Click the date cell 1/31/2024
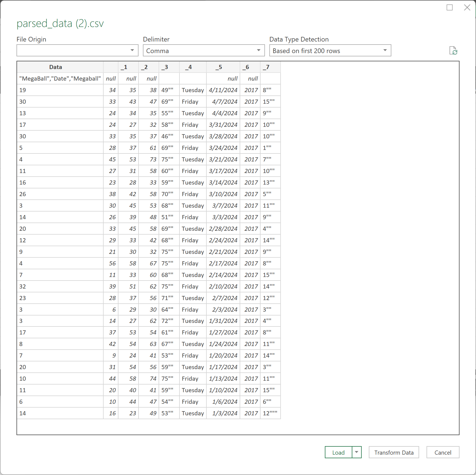The width and height of the screenshot is (476, 475). 223,321
